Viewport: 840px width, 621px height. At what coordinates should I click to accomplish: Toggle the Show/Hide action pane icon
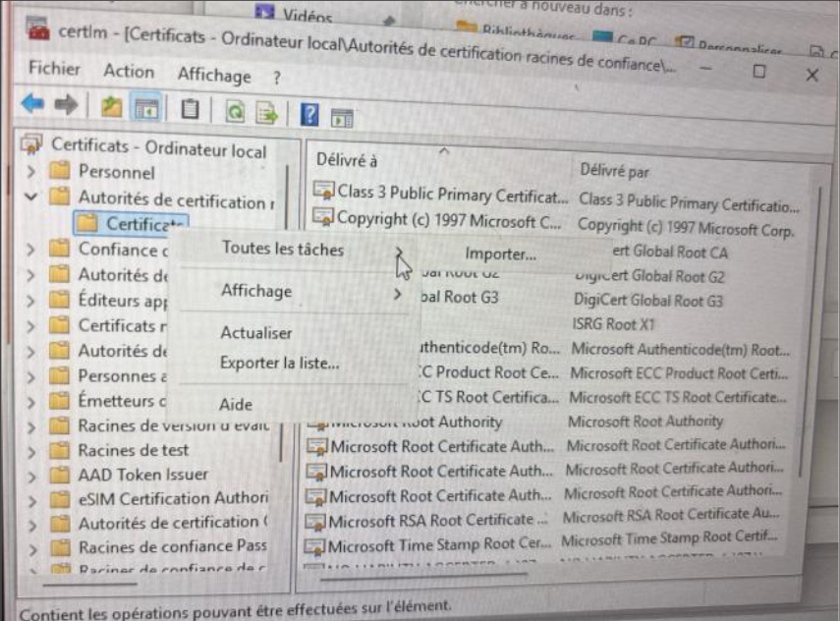(341, 116)
